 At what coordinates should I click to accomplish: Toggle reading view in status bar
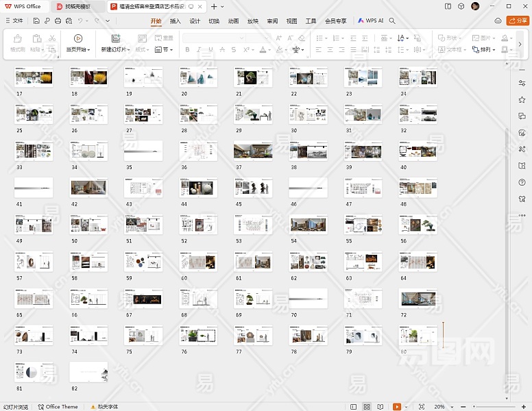tap(379, 407)
